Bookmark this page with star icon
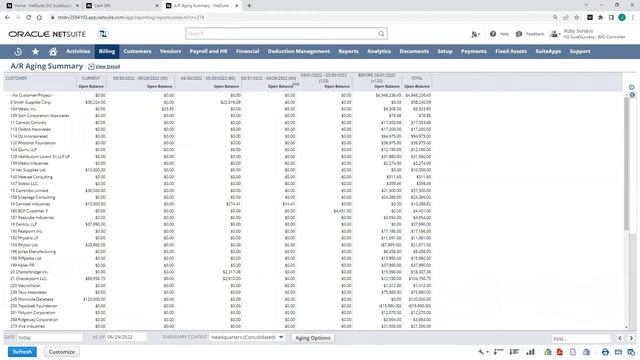The height and width of the screenshot is (360, 640). click(x=576, y=18)
